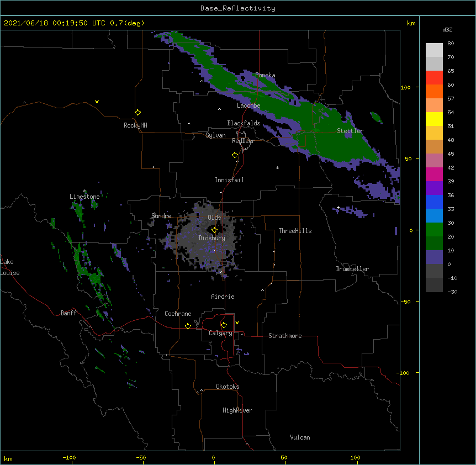The height and width of the screenshot is (465, 476).
Task: Select the yellow V marker east of Calgary
Action: (x=237, y=323)
